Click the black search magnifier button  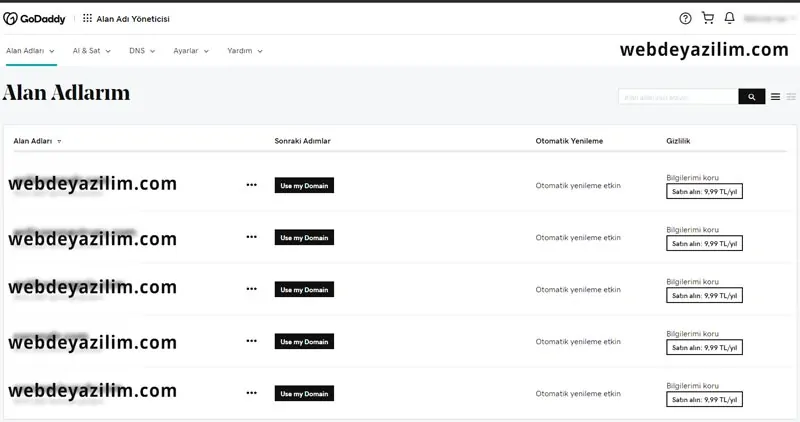tap(752, 96)
